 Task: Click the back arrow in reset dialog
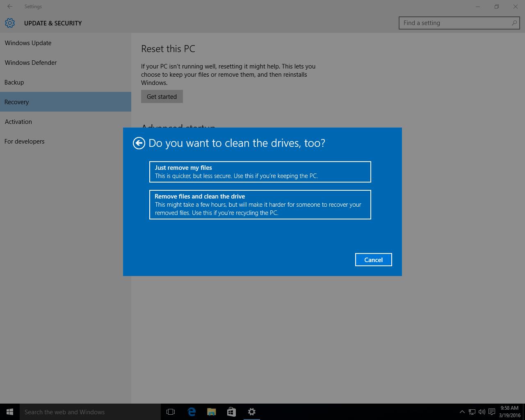pyautogui.click(x=139, y=143)
